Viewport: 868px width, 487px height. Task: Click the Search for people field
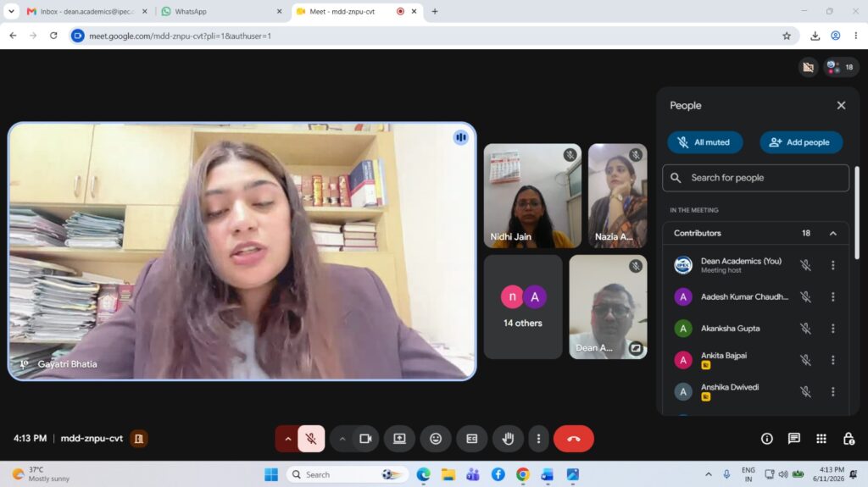[755, 178]
